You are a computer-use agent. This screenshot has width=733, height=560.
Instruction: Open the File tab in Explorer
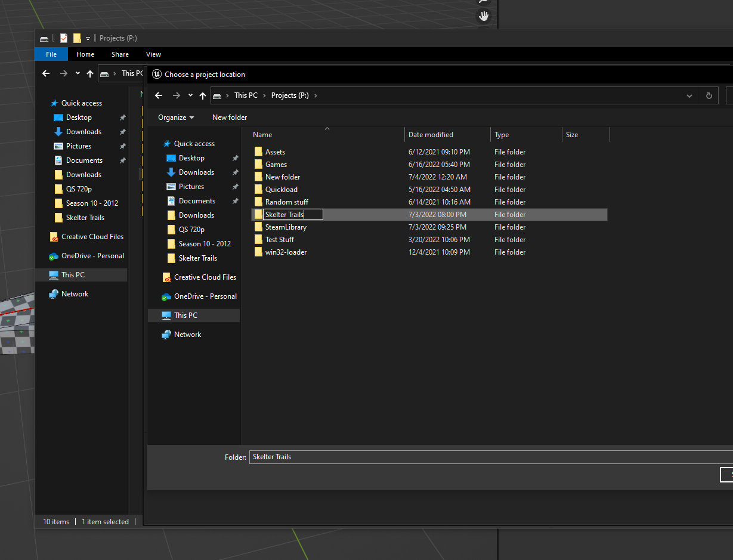pyautogui.click(x=51, y=54)
